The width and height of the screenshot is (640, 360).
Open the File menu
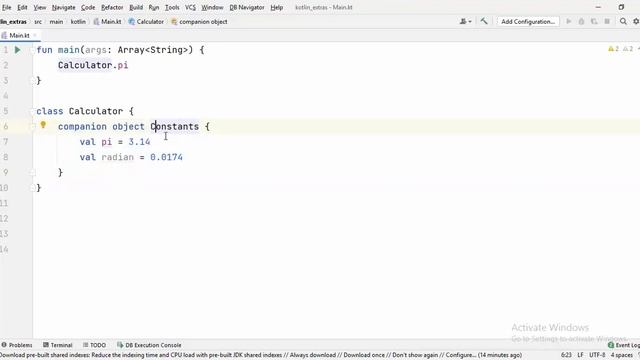point(7,7)
